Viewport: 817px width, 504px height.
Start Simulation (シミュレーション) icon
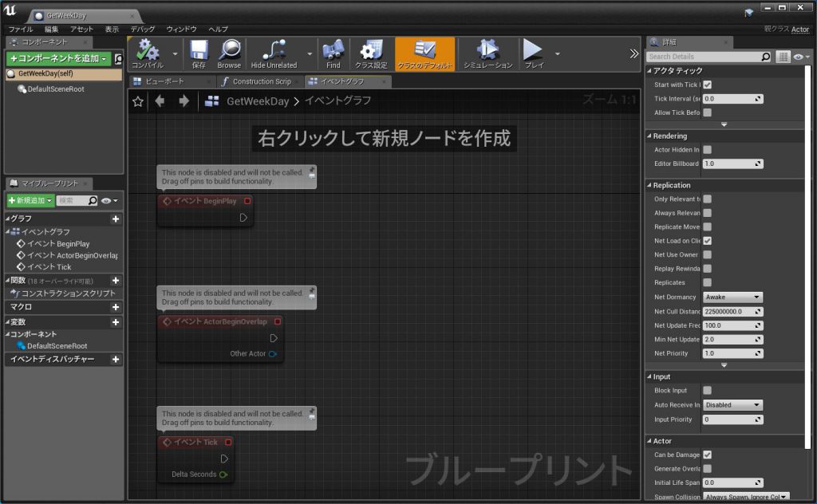coord(487,53)
